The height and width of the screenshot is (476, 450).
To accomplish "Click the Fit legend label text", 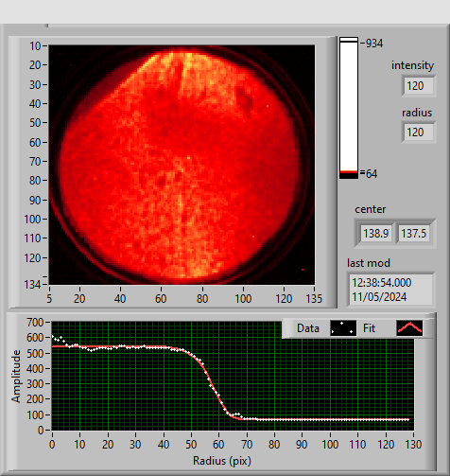I will click(x=369, y=328).
